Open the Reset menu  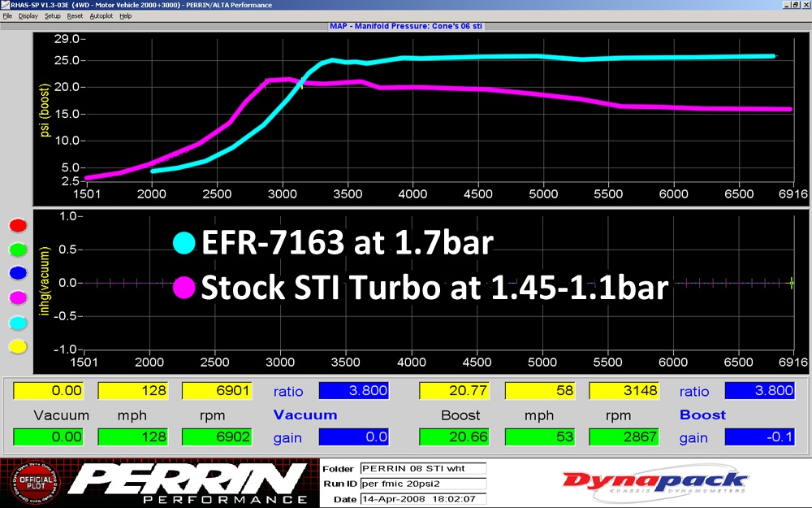click(75, 16)
